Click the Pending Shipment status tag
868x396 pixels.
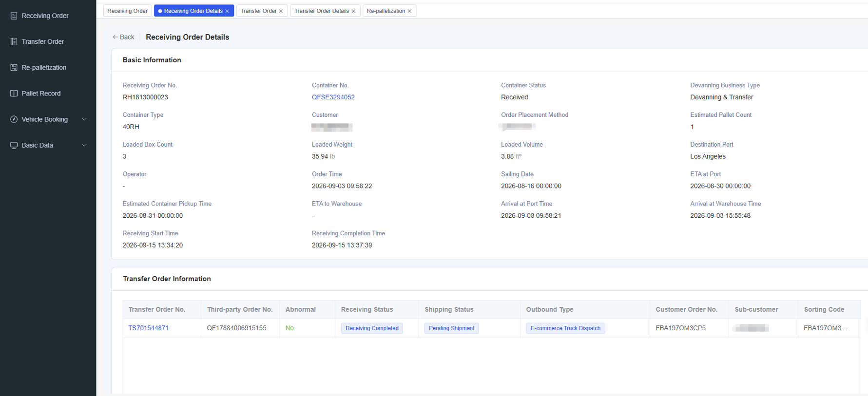click(451, 328)
